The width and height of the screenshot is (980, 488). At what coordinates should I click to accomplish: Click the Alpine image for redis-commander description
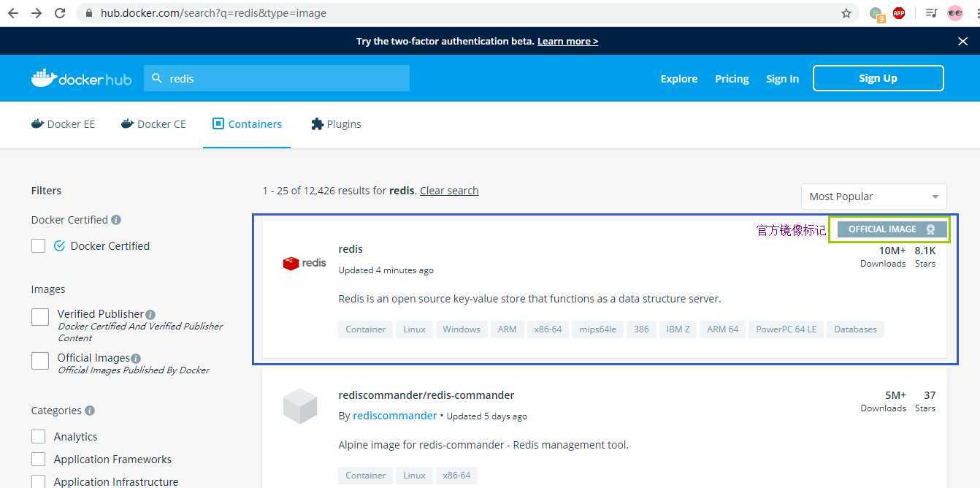[483, 445]
